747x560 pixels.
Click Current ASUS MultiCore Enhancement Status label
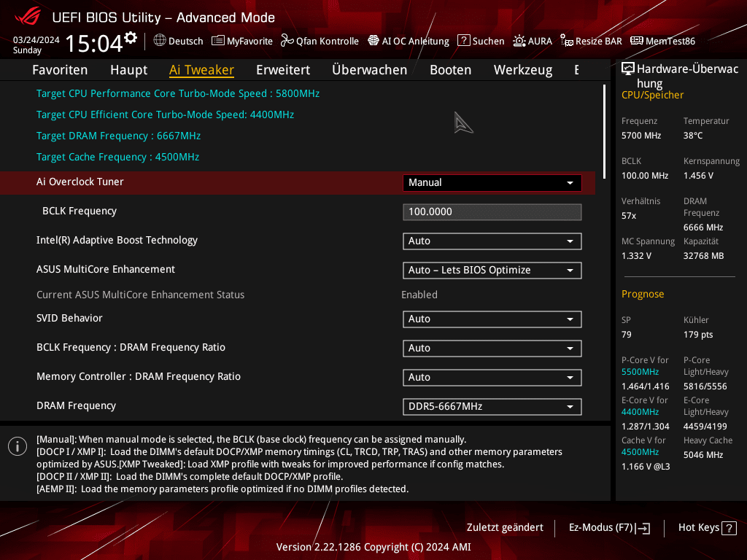(x=141, y=295)
